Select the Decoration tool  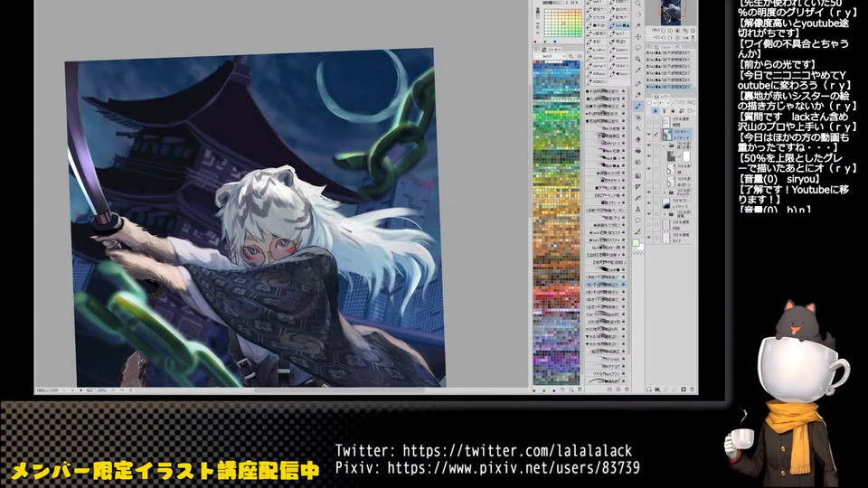(x=638, y=127)
